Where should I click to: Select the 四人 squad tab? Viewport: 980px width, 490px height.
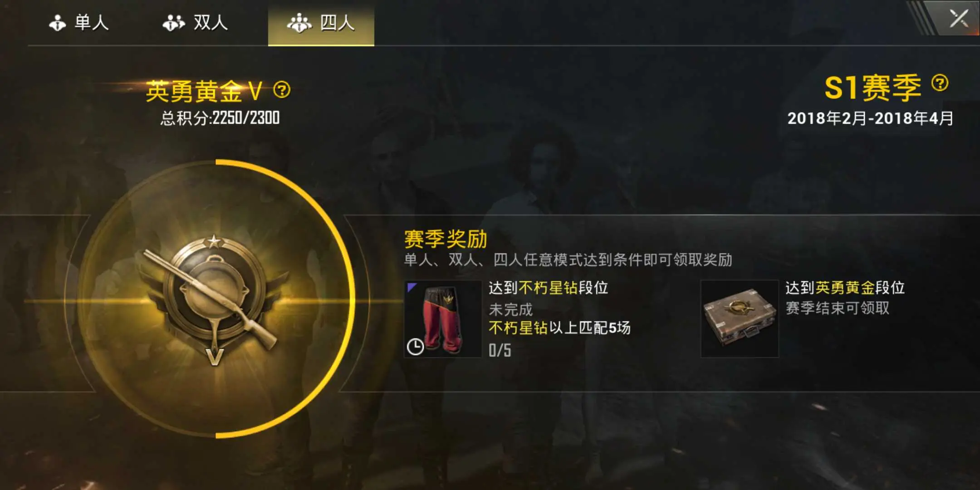[x=321, y=23]
